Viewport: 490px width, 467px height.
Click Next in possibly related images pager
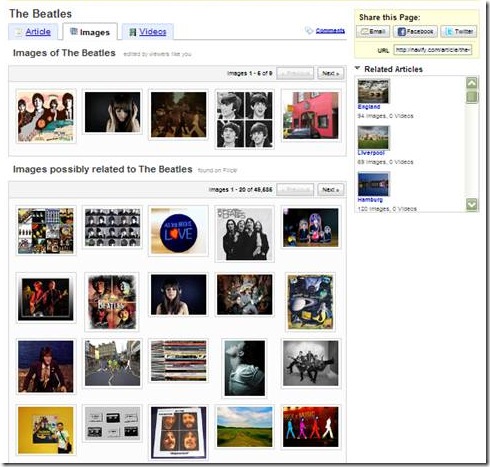(330, 190)
